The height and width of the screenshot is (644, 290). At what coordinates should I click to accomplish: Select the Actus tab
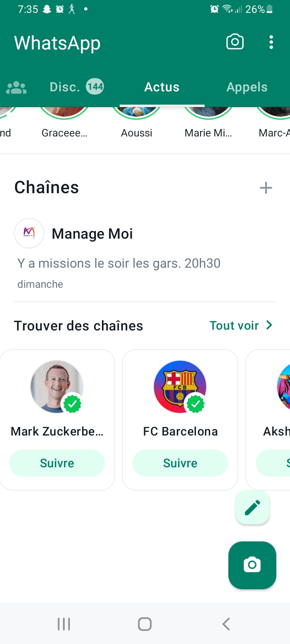(x=162, y=87)
